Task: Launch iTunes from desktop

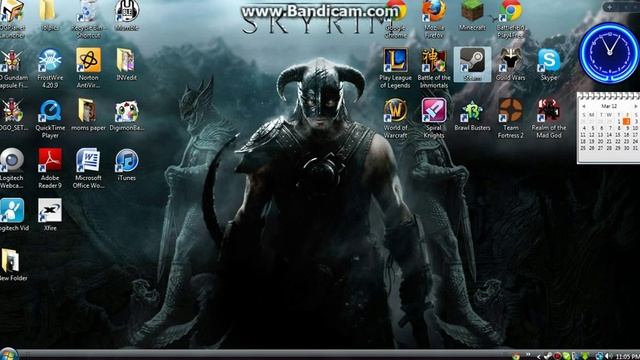Action: [x=127, y=164]
